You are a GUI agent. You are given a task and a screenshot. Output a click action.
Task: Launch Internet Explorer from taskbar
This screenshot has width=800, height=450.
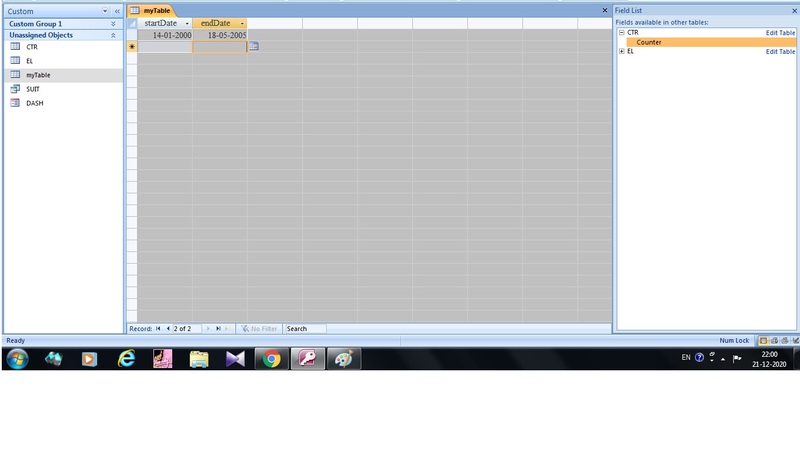[x=126, y=359]
